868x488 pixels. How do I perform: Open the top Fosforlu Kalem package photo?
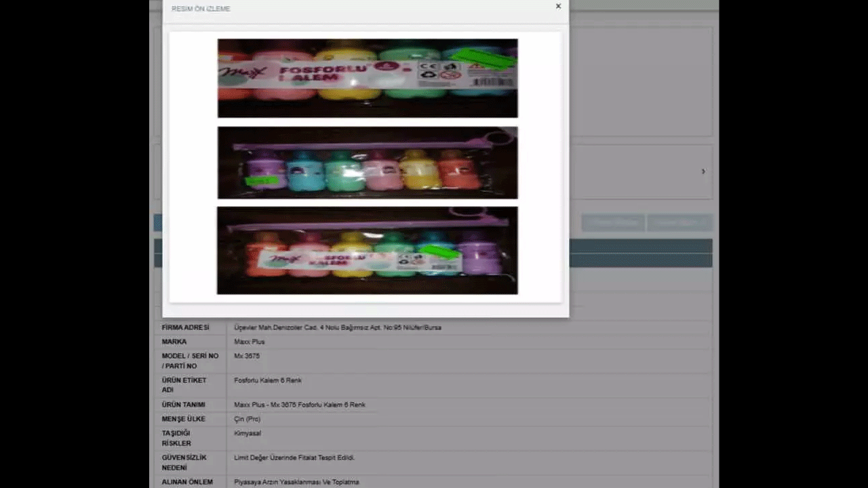[x=367, y=78]
